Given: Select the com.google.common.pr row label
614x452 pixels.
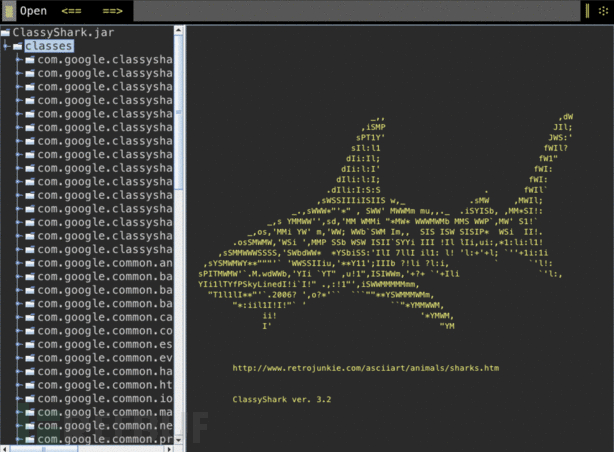Looking at the screenshot, I should pyautogui.click(x=105, y=439).
